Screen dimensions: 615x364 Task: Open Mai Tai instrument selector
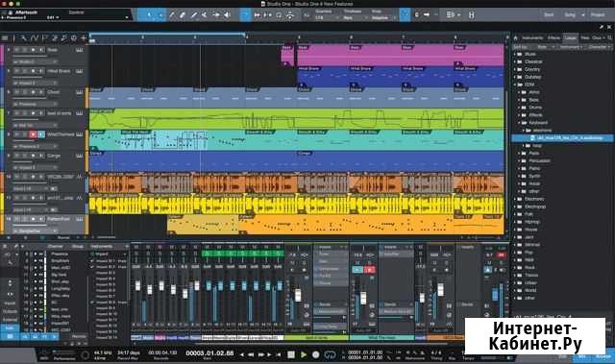[35, 126]
